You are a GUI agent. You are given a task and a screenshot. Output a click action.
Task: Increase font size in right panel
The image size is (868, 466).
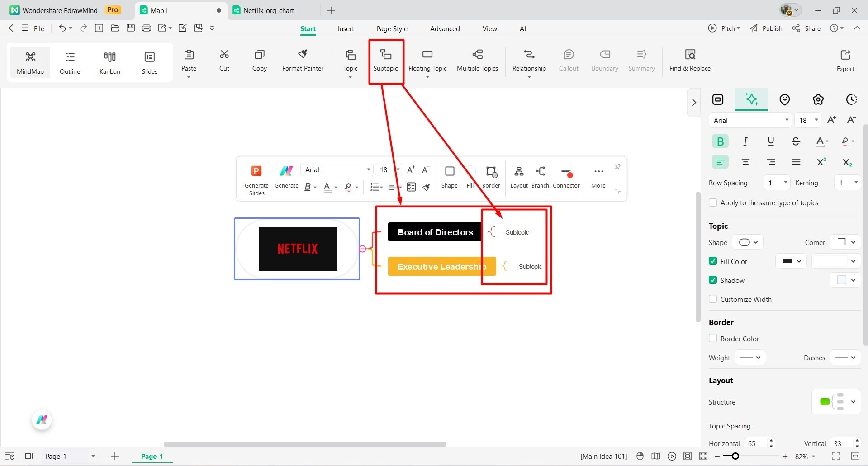(x=831, y=120)
